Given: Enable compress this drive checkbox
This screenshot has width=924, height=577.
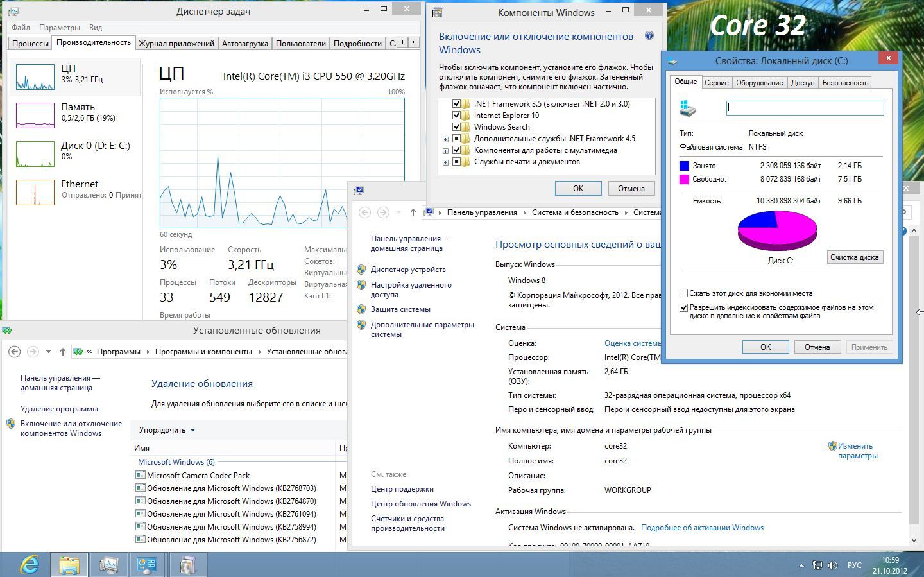Looking at the screenshot, I should tap(684, 293).
